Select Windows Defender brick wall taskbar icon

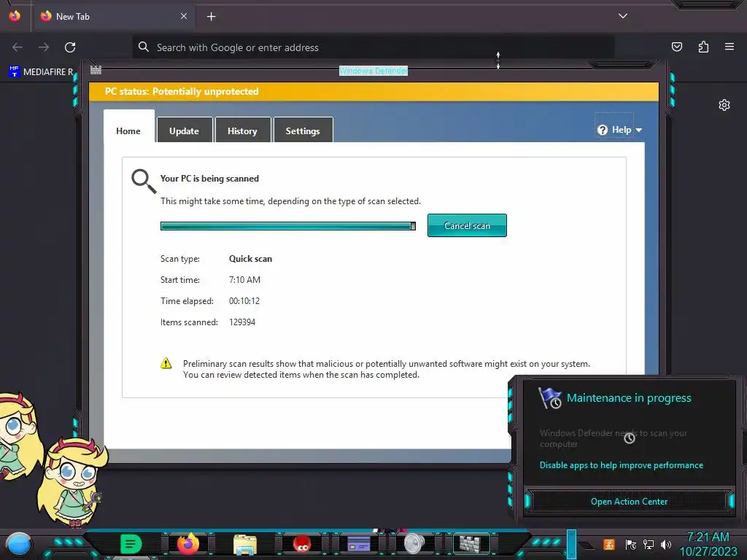tap(471, 544)
